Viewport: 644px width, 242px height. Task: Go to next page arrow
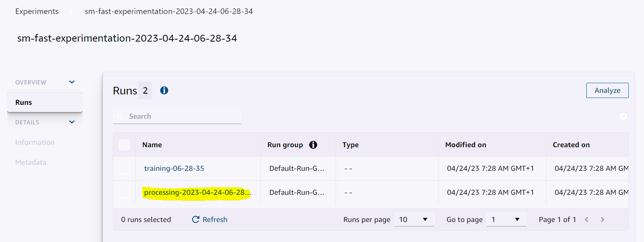click(x=602, y=220)
